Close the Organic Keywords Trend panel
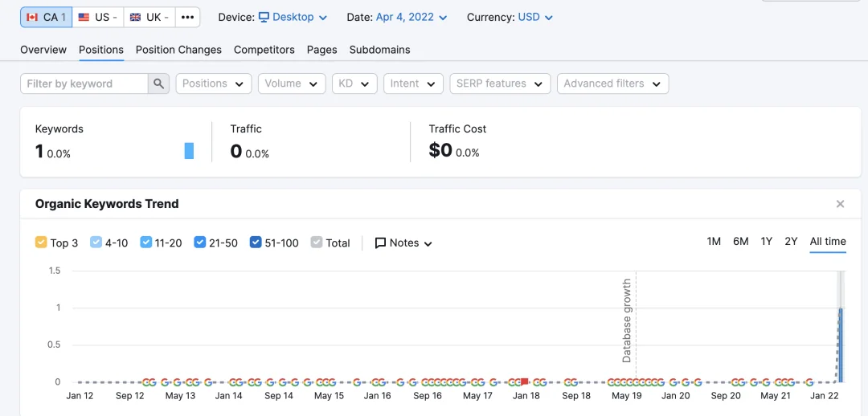This screenshot has height=416, width=868. (x=841, y=204)
